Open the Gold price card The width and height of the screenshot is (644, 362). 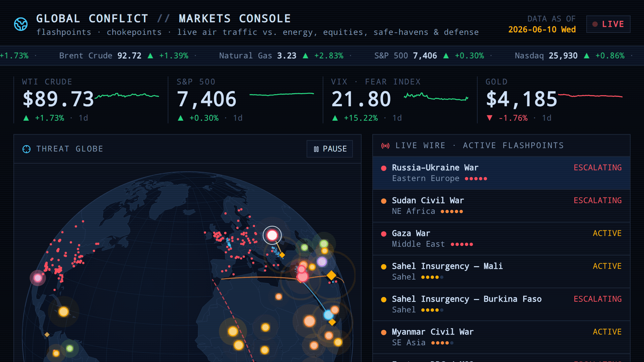(554, 100)
